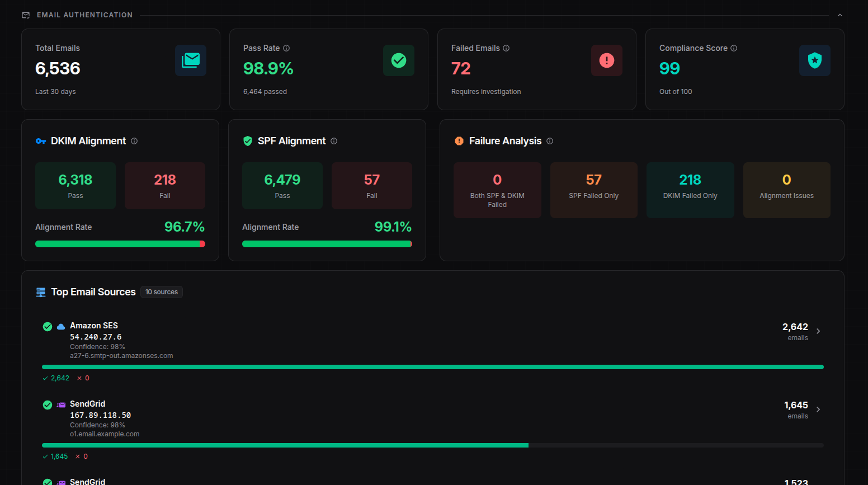
Task: Click the DKIM Alignment key icon
Action: [41, 141]
